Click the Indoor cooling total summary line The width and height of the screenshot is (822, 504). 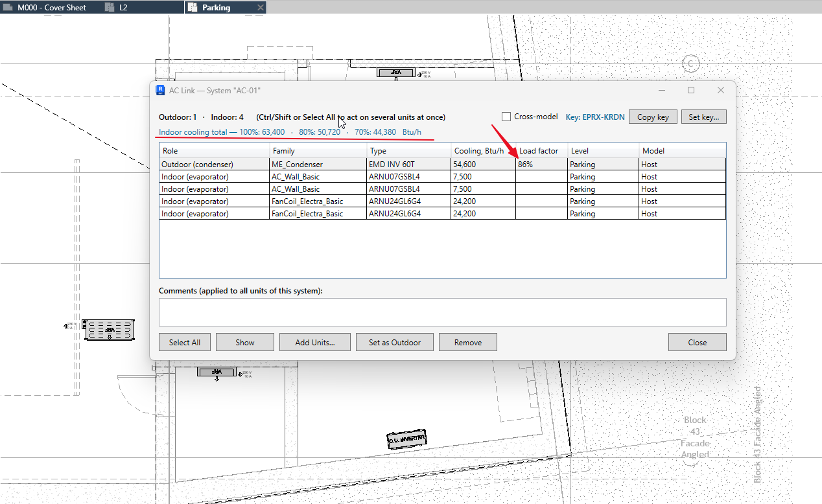[x=290, y=132]
